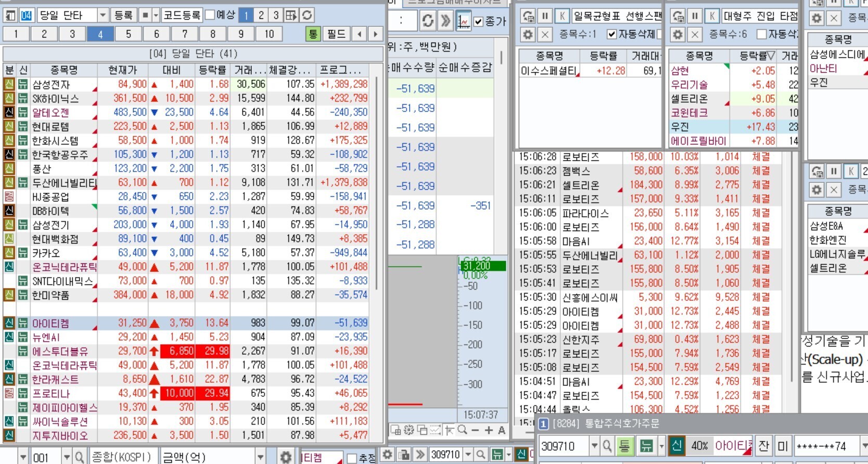Click the gear icon beside 금액(억) dropdown
The height and width of the screenshot is (464, 868).
pyautogui.click(x=286, y=457)
